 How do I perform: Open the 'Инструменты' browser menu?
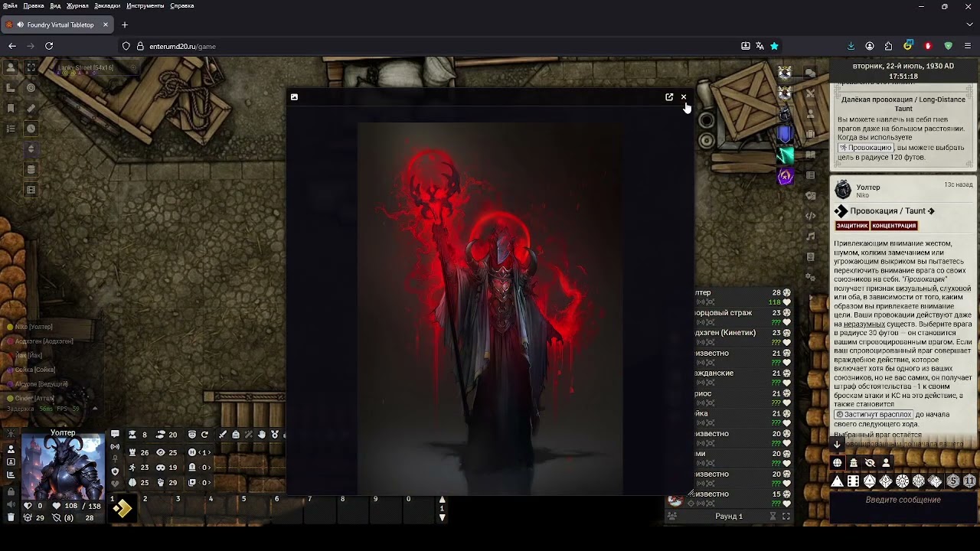[x=145, y=5]
